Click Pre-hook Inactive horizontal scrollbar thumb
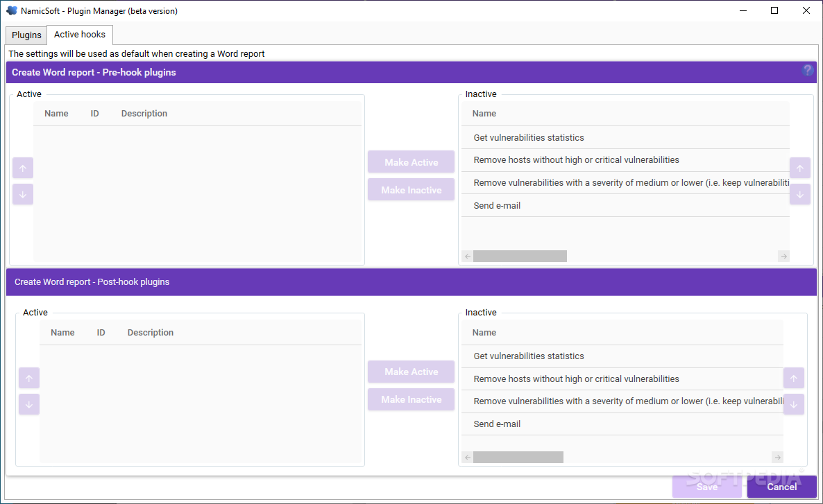The height and width of the screenshot is (504, 823). (520, 256)
